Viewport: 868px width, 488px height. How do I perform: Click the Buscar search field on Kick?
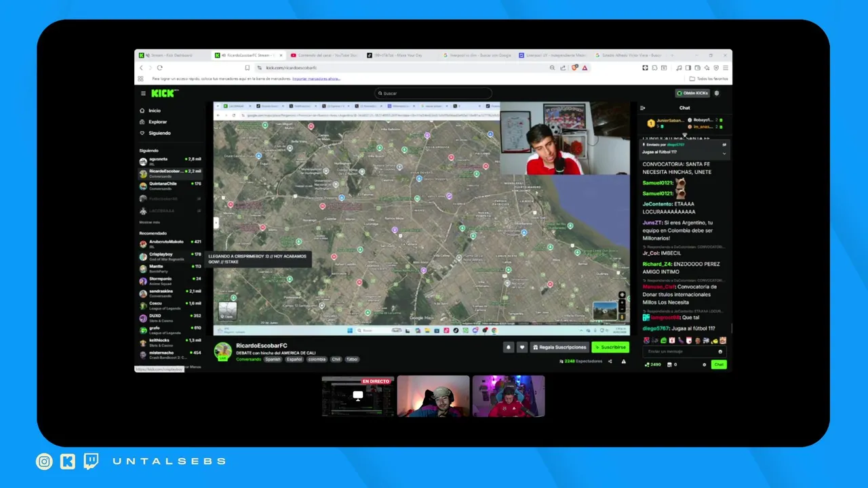(x=433, y=94)
